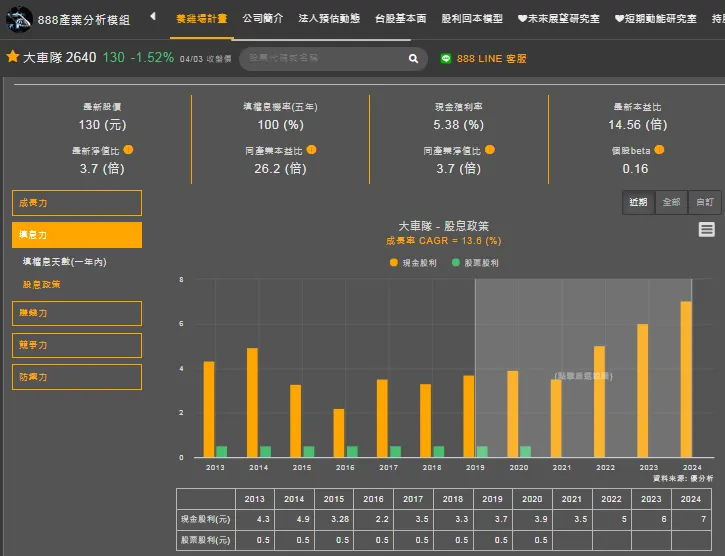Image resolution: width=725 pixels, height=556 pixels.
Task: Collapse menu with left arrow icon
Action: tap(153, 17)
